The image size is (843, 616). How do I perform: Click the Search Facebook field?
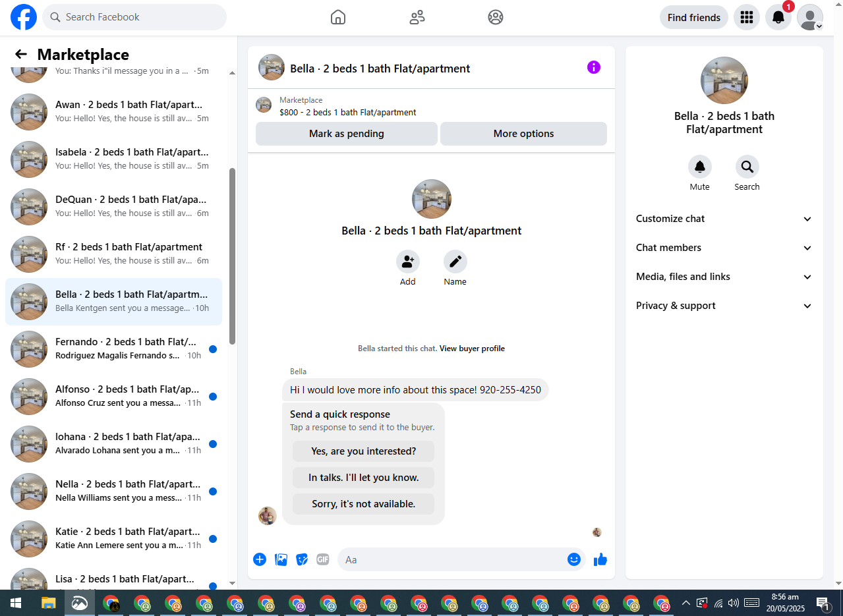pyautogui.click(x=134, y=17)
